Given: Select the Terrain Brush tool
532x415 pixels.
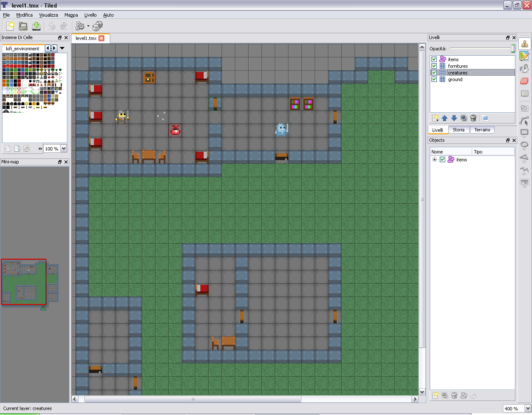Looking at the screenshot, I should (x=525, y=56).
